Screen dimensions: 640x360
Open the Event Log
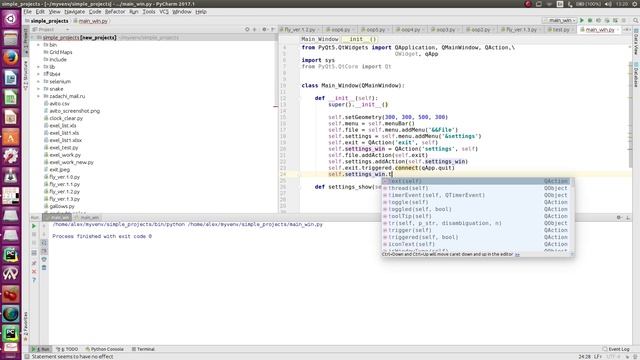616,349
